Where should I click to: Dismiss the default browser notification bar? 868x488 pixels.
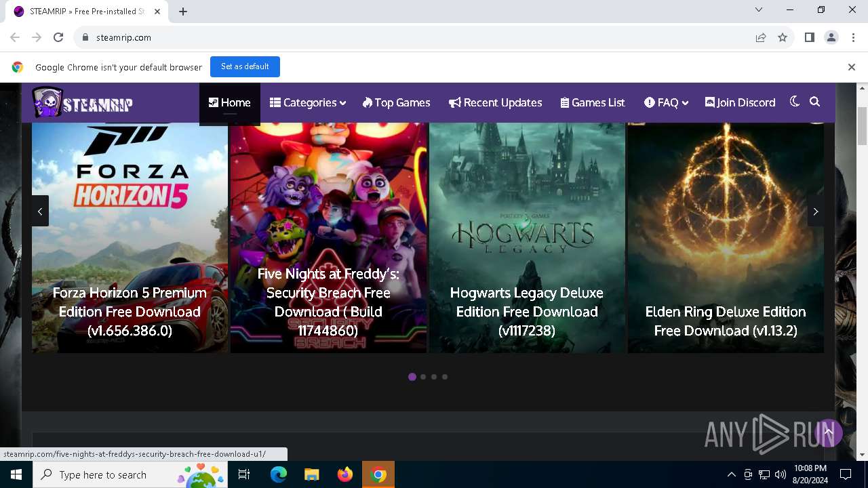(x=852, y=67)
